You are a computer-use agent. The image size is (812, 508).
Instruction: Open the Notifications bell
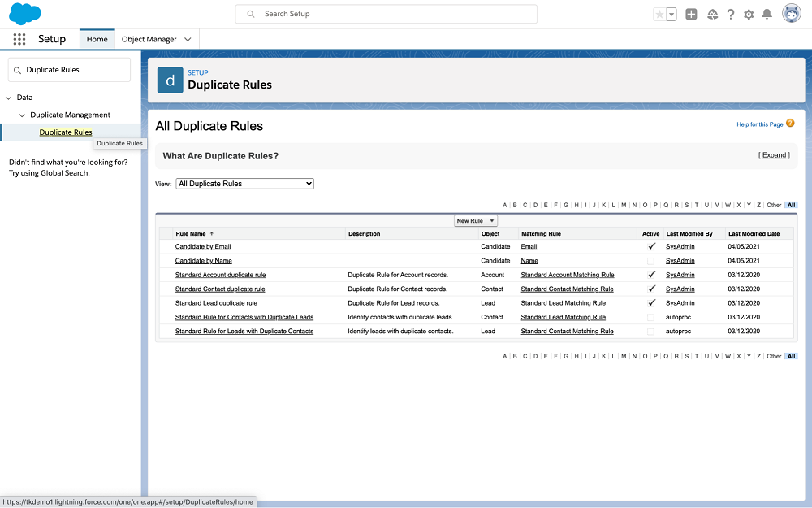767,15
